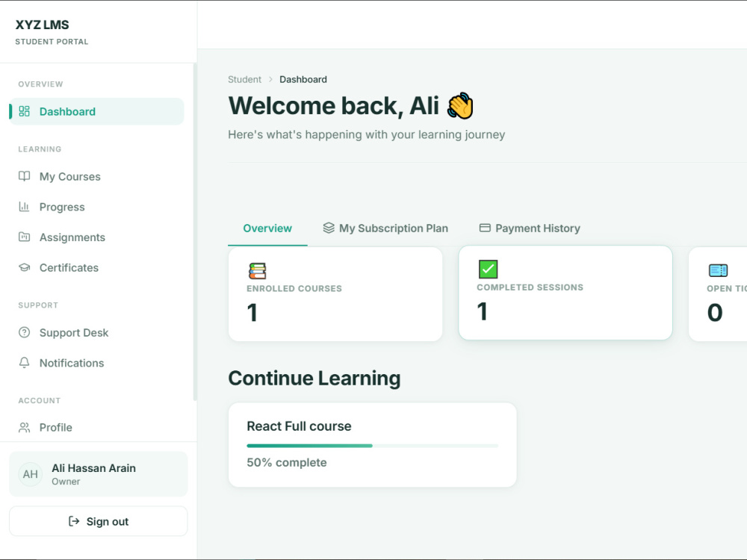Click the Open Tickets count 0
The height and width of the screenshot is (560, 747).
coord(715,313)
